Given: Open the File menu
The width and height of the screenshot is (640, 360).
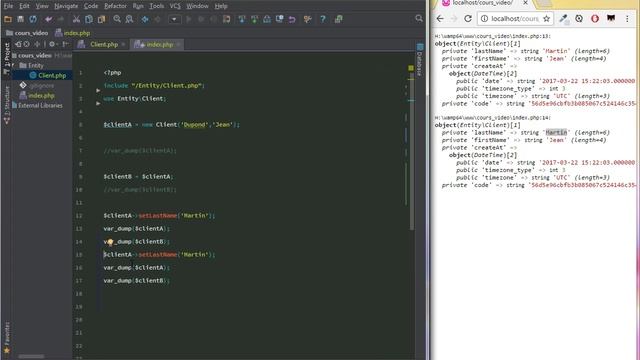Looking at the screenshot, I should pos(8,6).
